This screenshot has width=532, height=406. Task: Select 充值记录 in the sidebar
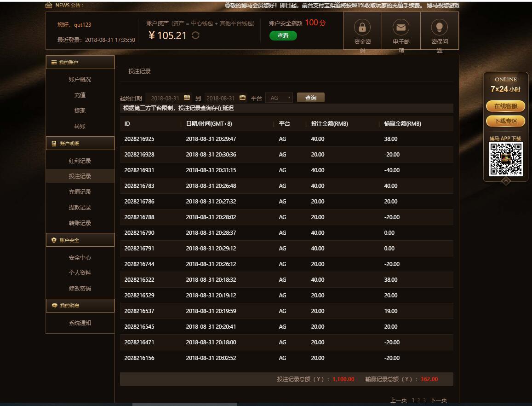(x=80, y=192)
